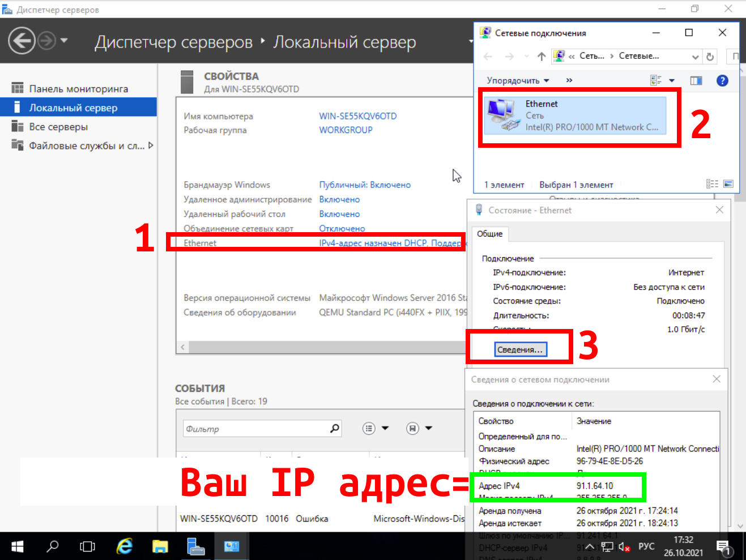Click the up-one-level arrow in Сетевые подключения
Image resolution: width=746 pixels, height=560 pixels.
(x=542, y=56)
